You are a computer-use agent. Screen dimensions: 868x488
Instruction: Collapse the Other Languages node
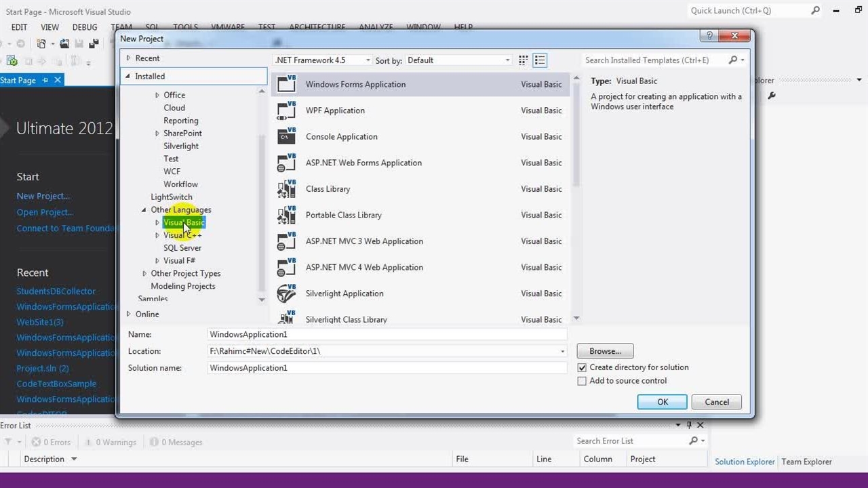[x=144, y=210]
